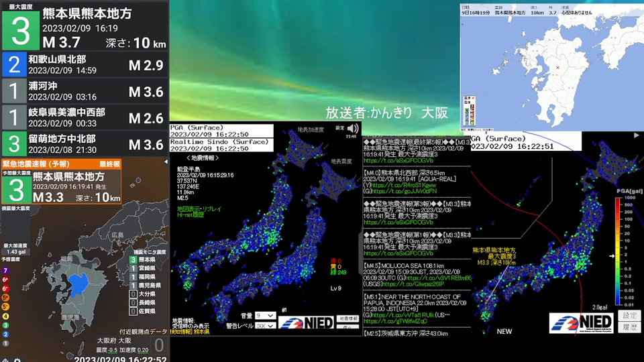
Task: Select the top 熊本県熊本地方 M3.7 entry
Action: [x=85, y=27]
